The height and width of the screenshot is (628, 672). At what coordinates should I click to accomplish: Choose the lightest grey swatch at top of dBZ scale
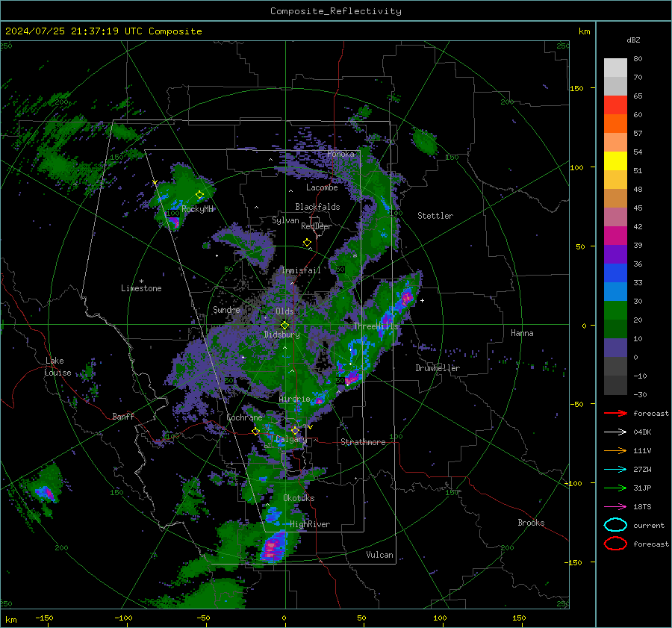tap(615, 68)
